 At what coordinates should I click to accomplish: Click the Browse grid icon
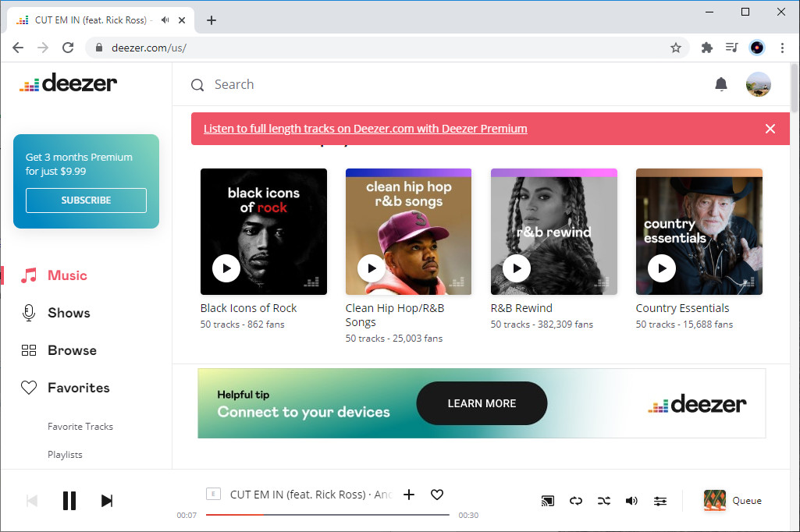click(29, 350)
